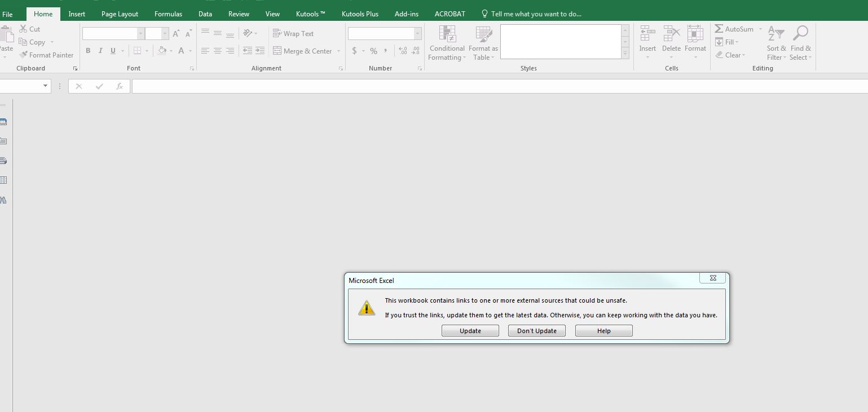868x412 pixels.
Task: Switch to the Formulas tab
Action: click(x=168, y=14)
